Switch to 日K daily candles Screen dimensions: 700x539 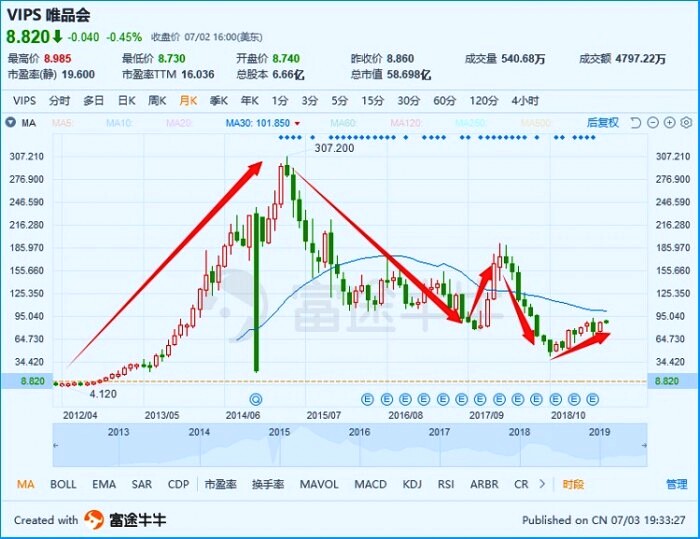(126, 100)
